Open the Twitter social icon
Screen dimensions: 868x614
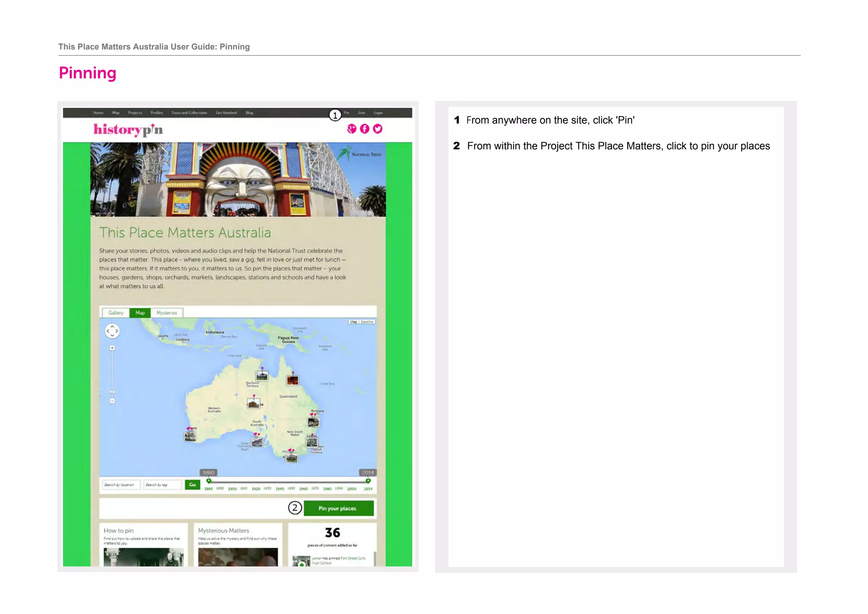point(378,128)
